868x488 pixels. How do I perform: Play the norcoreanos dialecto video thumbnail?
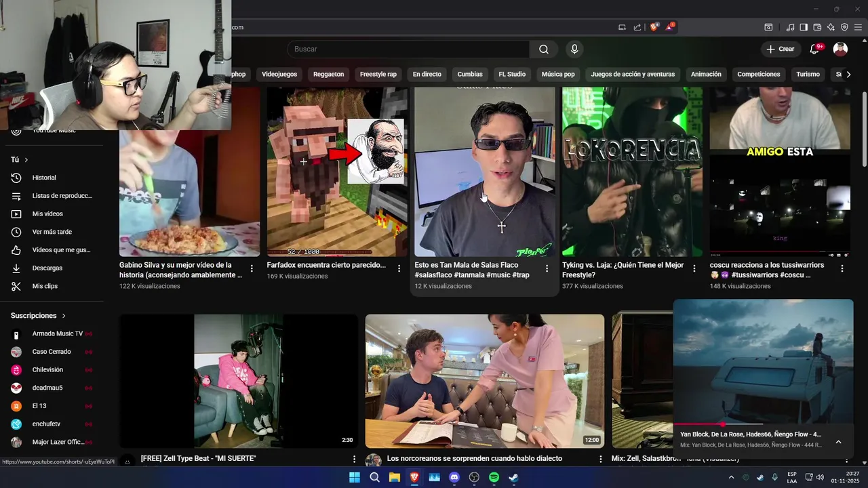pos(485,381)
